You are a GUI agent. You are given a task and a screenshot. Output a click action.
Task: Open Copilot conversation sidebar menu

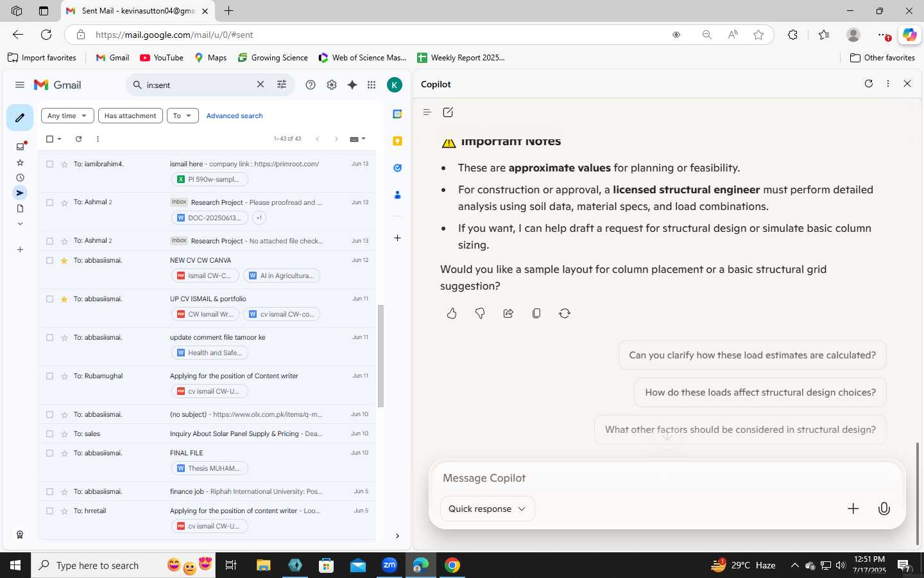coord(427,112)
